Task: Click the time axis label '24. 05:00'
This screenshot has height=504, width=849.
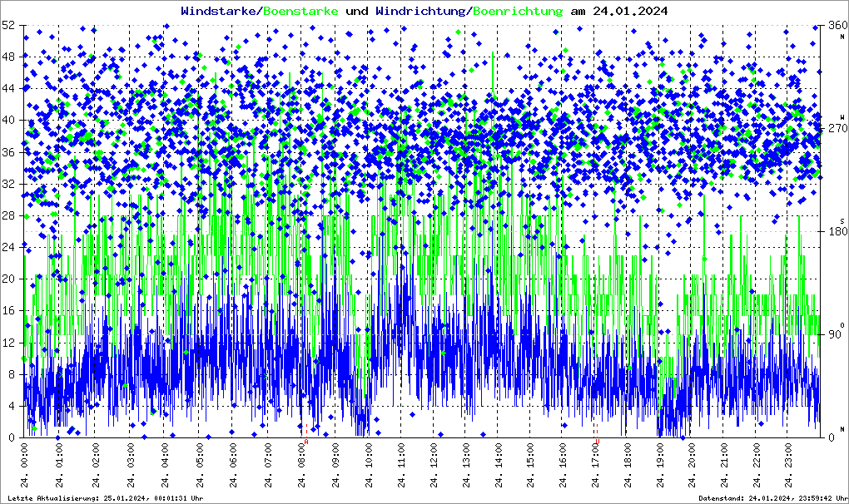Action: pyautogui.click(x=199, y=465)
